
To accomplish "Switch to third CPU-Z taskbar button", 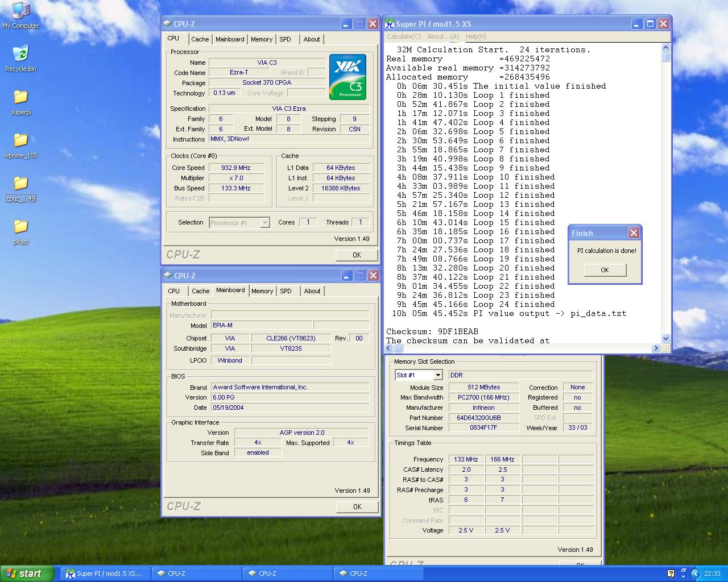I will point(378,573).
